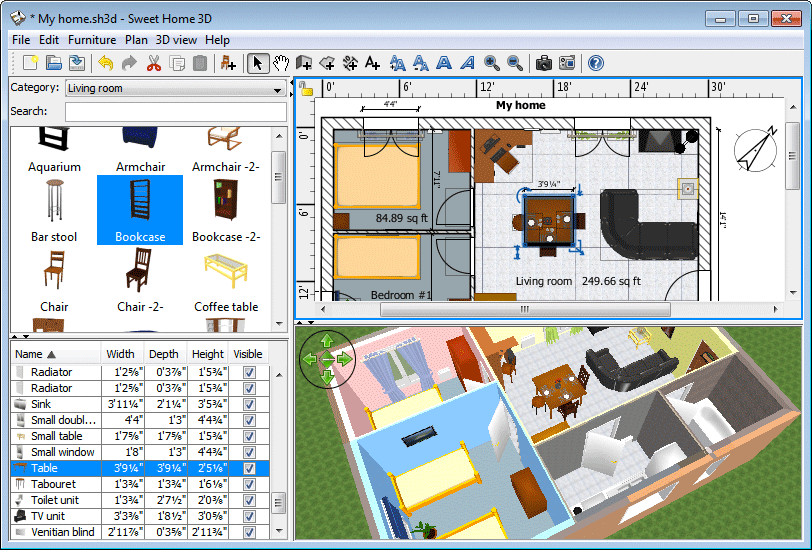Viewport: 812px width, 550px height.
Task: Click the Add furniture to home icon
Action: coord(228,63)
